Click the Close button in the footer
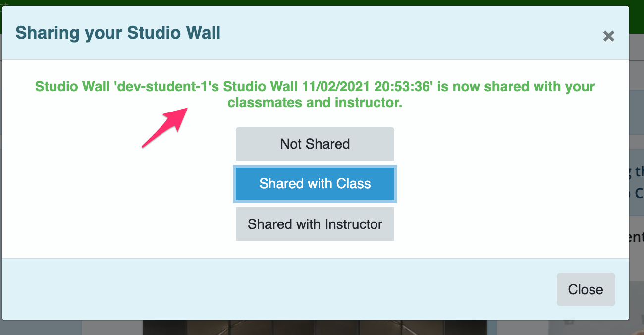The image size is (644, 335). click(586, 289)
